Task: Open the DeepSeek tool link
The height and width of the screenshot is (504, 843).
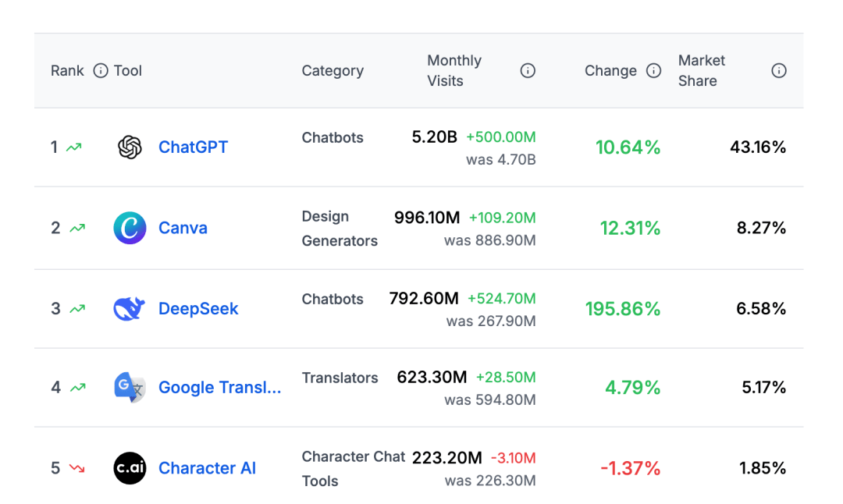Action: pyautogui.click(x=198, y=308)
